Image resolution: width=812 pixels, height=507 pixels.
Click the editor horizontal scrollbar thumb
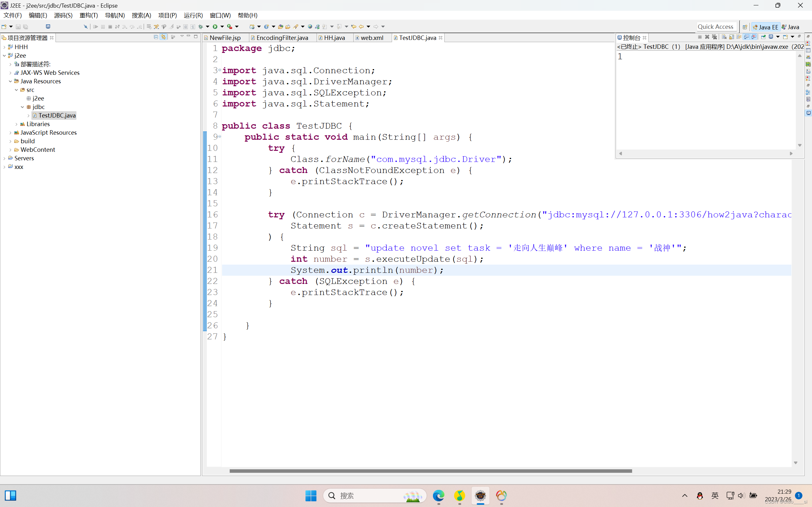coord(430,471)
